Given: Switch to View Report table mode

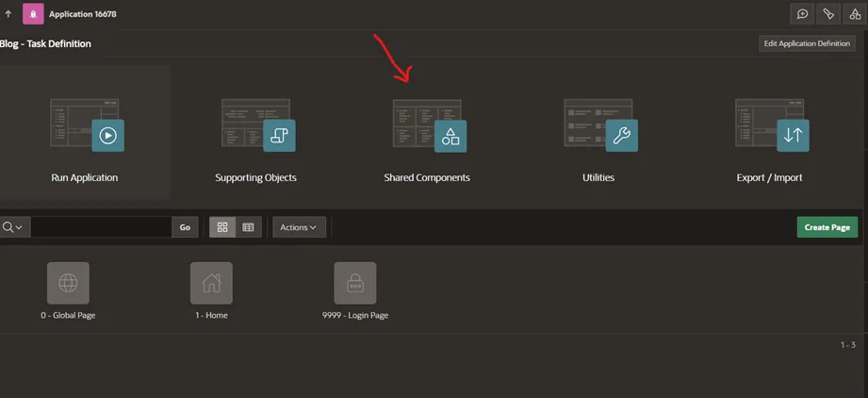Looking at the screenshot, I should coord(249,227).
